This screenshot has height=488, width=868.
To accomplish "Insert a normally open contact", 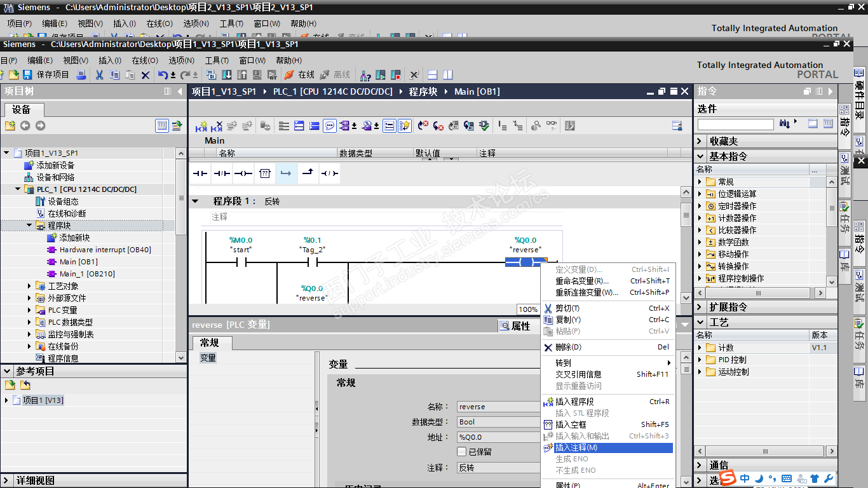I will click(x=200, y=173).
